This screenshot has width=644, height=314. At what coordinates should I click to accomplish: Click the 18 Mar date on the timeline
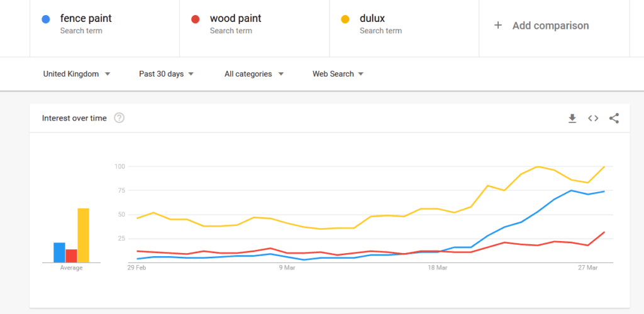[x=437, y=268]
